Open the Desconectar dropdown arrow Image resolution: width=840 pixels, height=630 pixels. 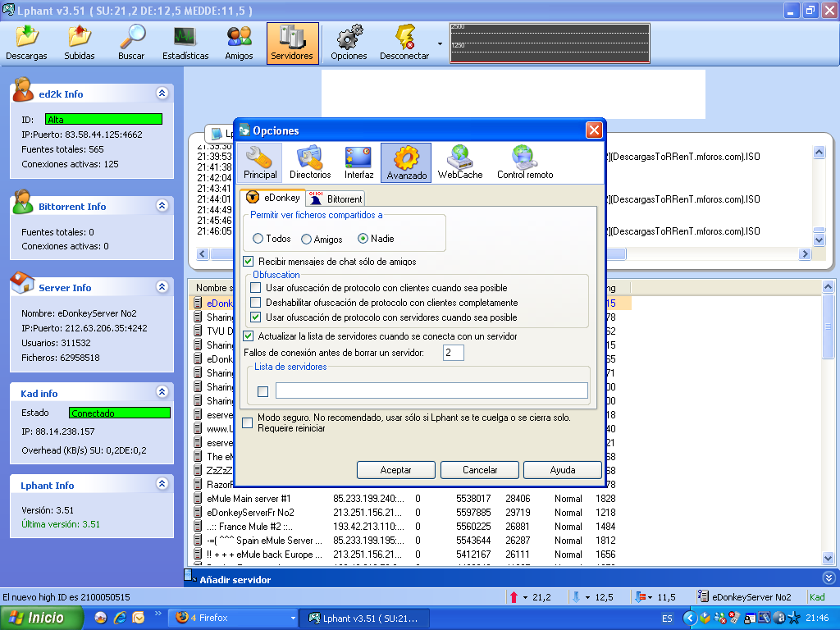440,44
